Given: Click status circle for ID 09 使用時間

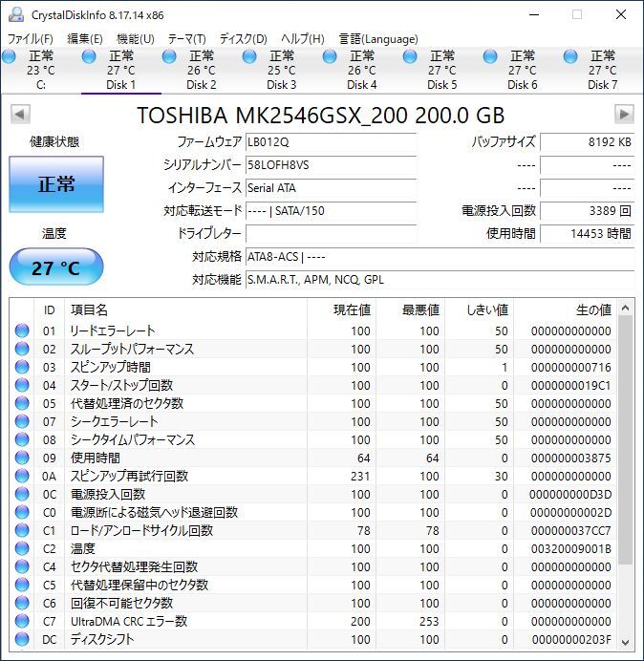Looking at the screenshot, I should click(x=22, y=458).
